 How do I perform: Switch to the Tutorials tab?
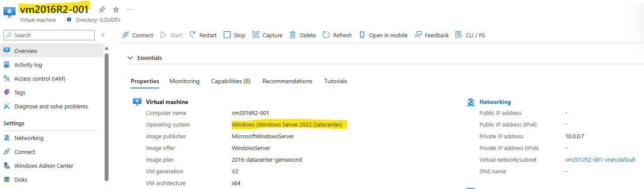coord(336,81)
